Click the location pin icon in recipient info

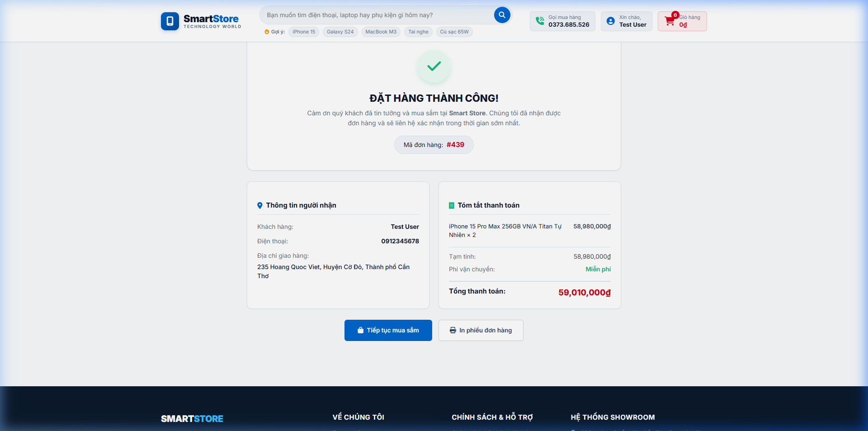coord(260,205)
